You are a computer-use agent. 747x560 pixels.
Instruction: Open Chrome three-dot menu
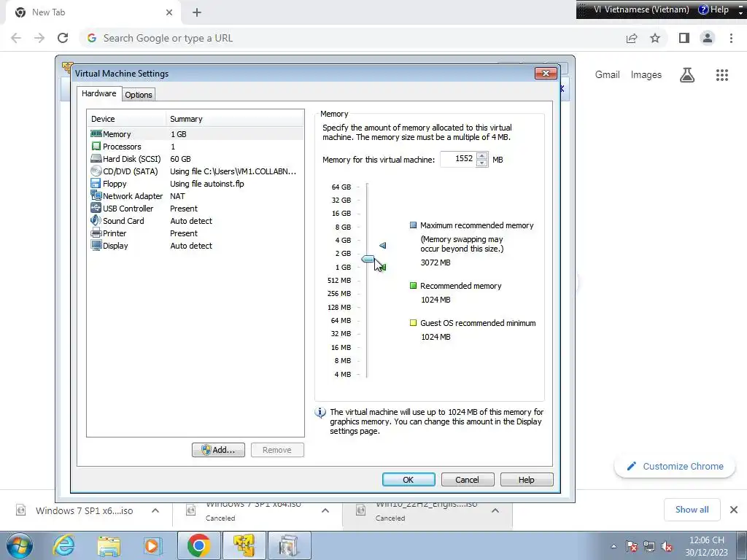point(731,38)
